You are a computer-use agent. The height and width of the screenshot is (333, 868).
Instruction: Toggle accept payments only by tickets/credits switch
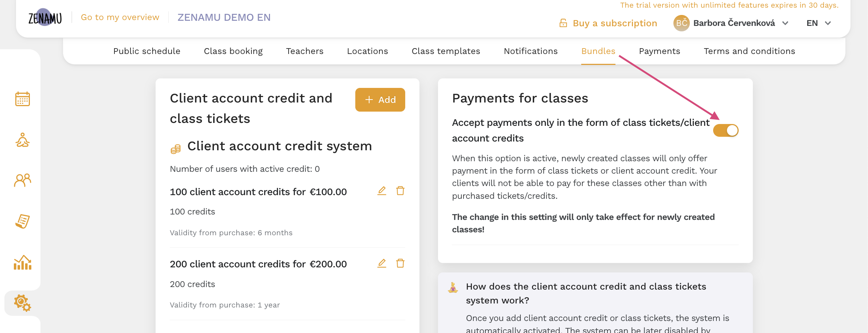(726, 130)
